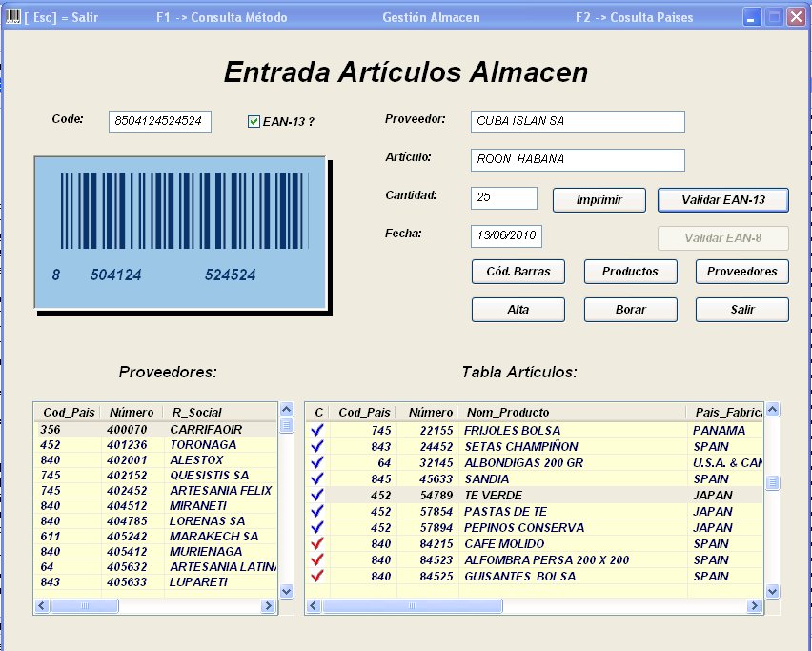Click blue checkmark beside TE VERDE row
812x651 pixels.
pyautogui.click(x=317, y=496)
